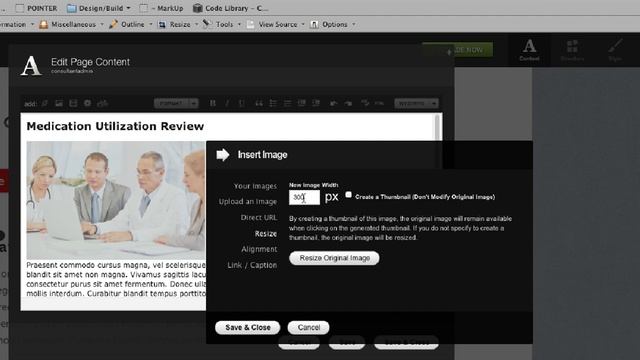Image resolution: width=640 pixels, height=360 pixels.
Task: Click the redo icon in editor
Action: [348, 103]
